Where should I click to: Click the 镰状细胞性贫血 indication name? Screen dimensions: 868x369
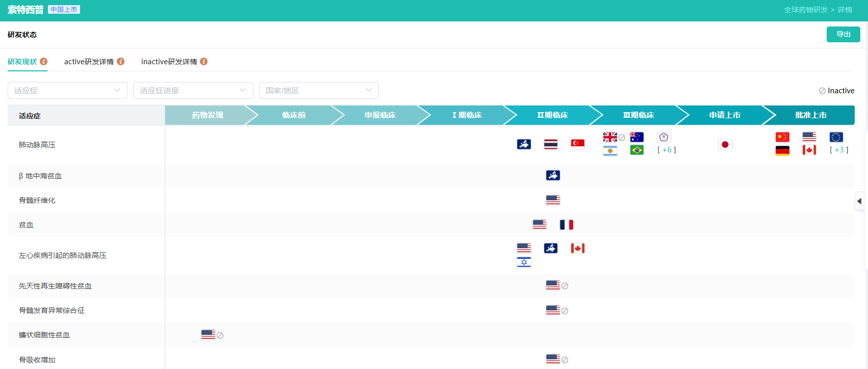pyautogui.click(x=44, y=335)
